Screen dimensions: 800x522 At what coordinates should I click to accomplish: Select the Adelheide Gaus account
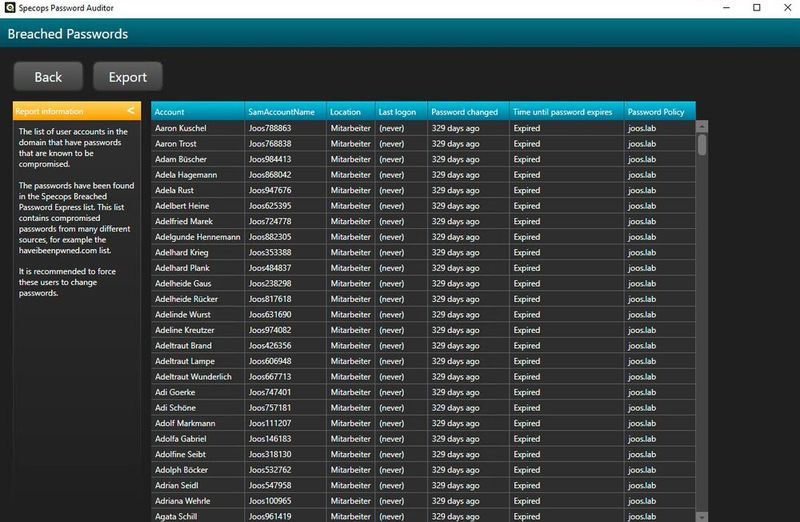[183, 284]
